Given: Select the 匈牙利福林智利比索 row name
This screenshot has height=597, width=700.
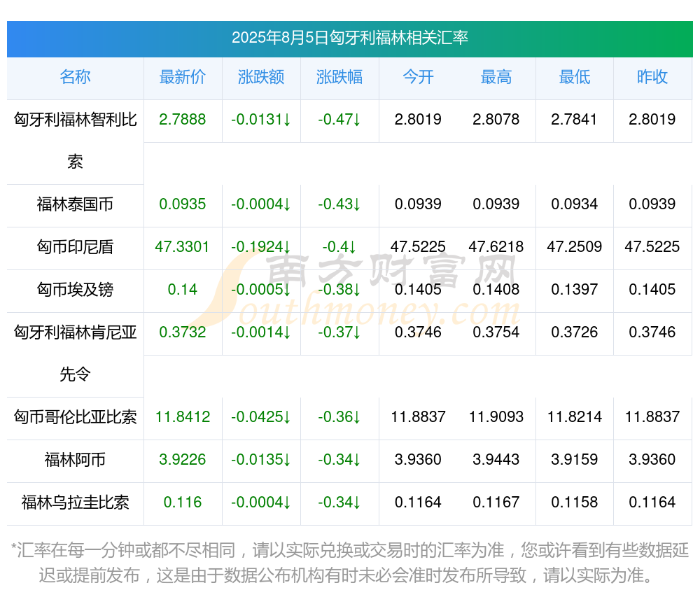Looking at the screenshot, I should click(75, 141).
